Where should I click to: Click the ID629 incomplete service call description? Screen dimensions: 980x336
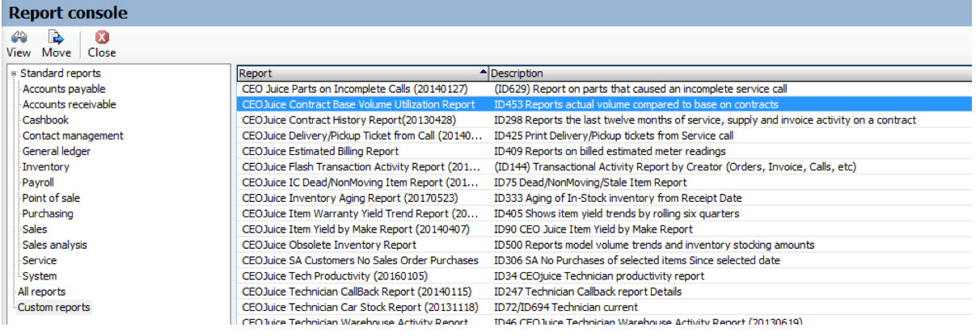(x=640, y=89)
